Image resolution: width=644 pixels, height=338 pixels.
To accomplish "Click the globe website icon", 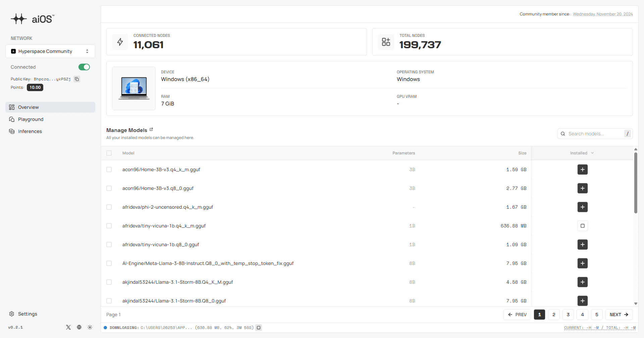I will [79, 327].
